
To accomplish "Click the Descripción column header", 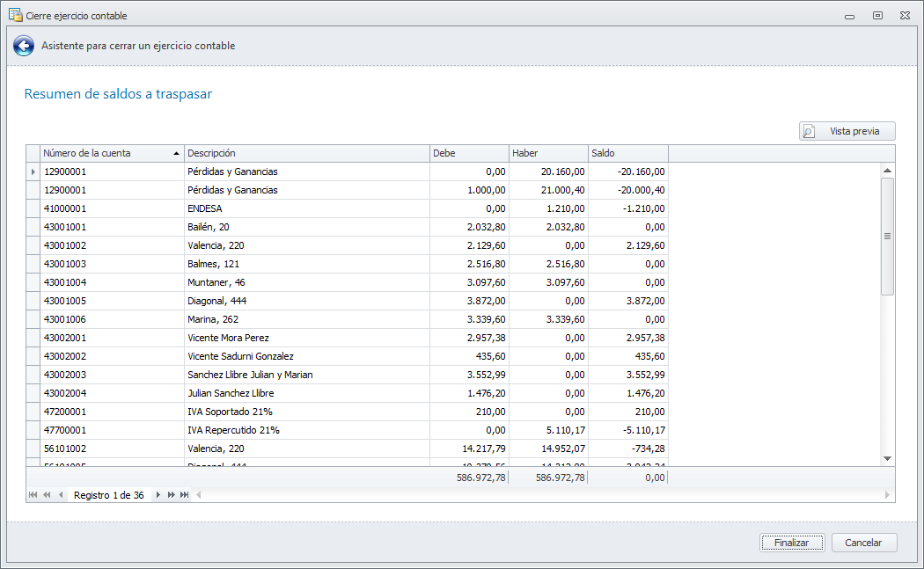I will click(306, 153).
